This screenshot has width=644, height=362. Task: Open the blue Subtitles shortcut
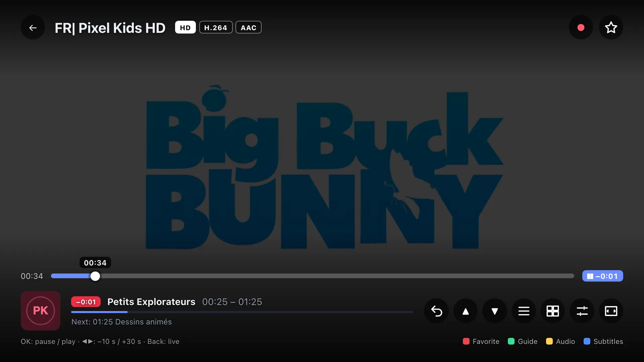603,342
